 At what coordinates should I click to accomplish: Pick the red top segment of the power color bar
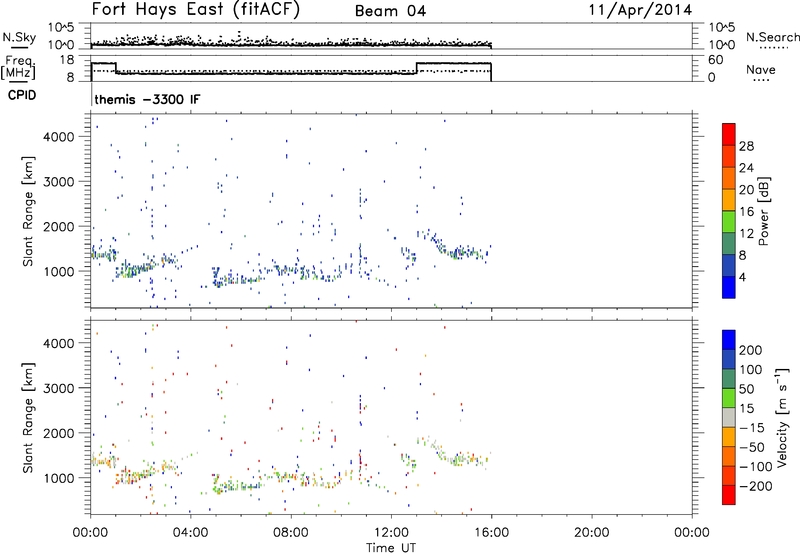click(729, 134)
